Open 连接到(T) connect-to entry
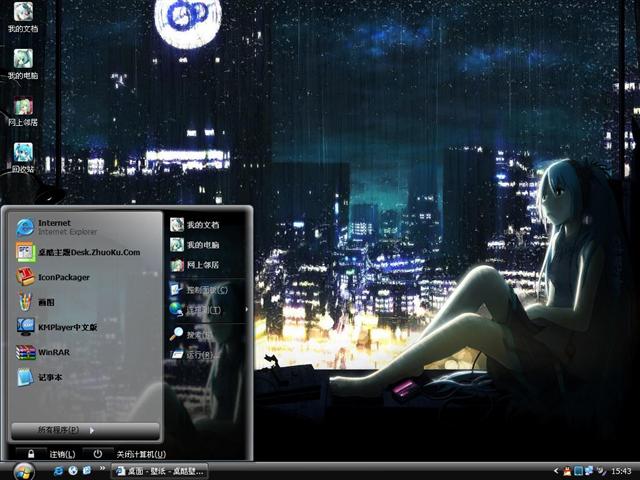Image resolution: width=640 pixels, height=480 pixels. click(207, 310)
